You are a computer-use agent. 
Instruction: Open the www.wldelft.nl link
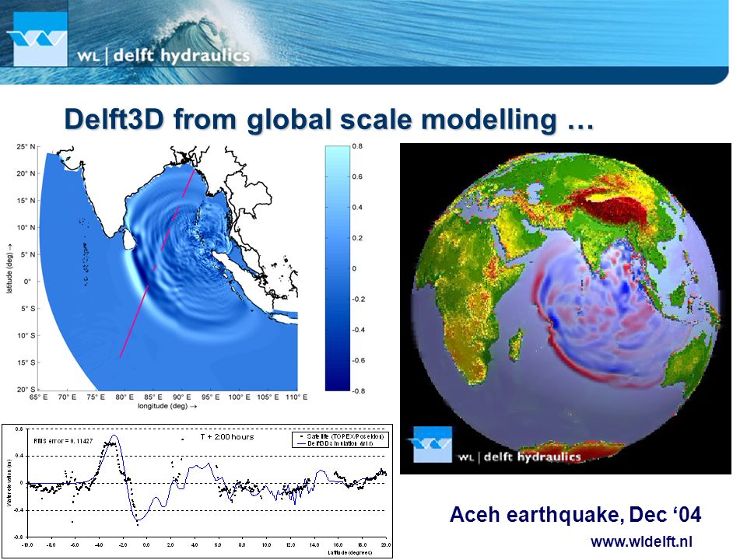coord(641,541)
